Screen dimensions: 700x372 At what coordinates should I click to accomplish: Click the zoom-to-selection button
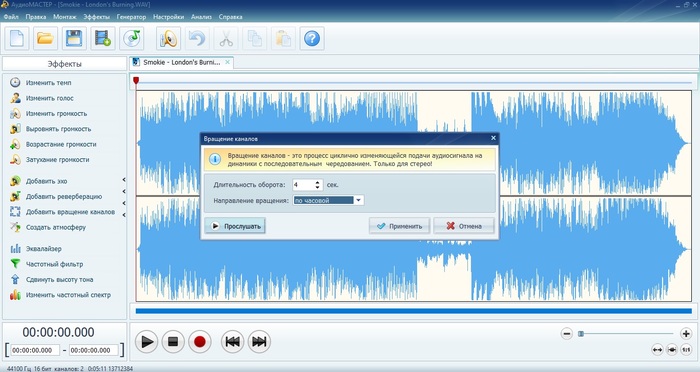671,350
